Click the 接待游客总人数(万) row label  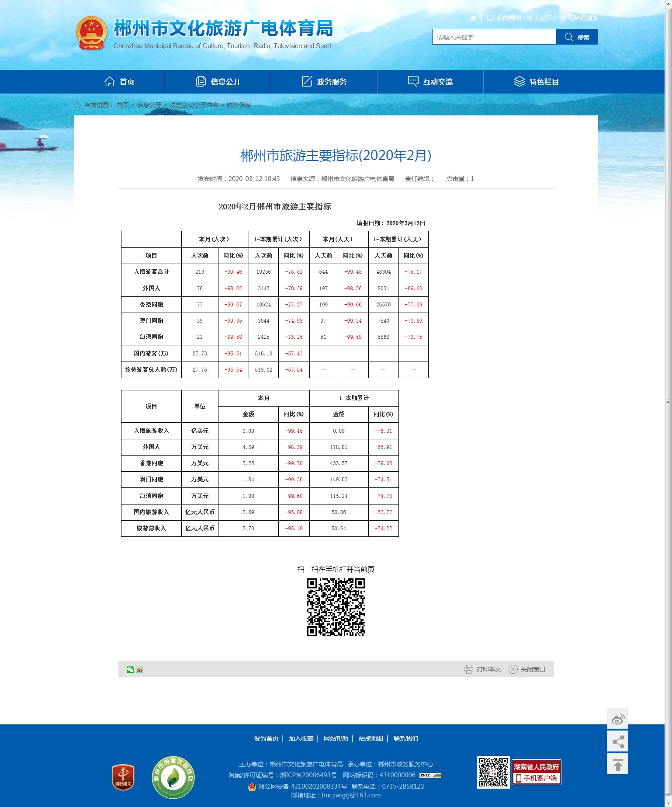151,369
